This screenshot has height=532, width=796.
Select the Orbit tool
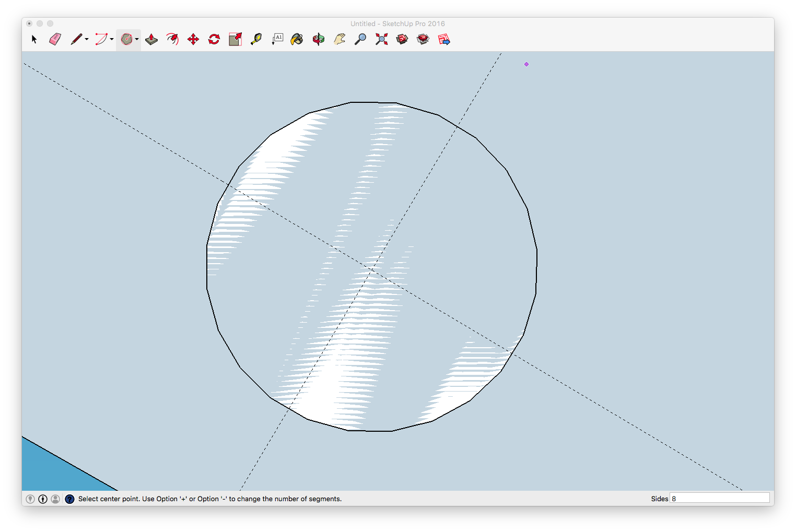tap(319, 39)
